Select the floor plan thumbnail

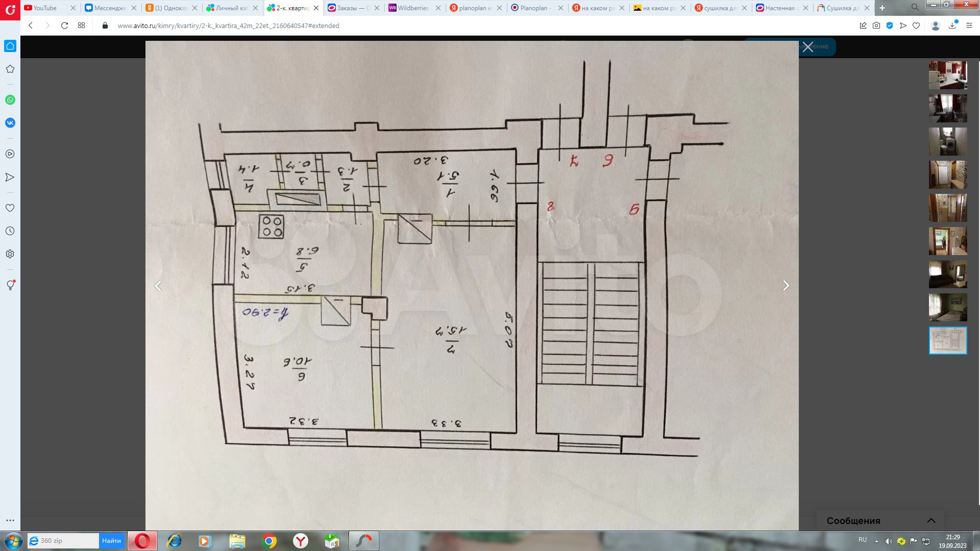point(948,340)
